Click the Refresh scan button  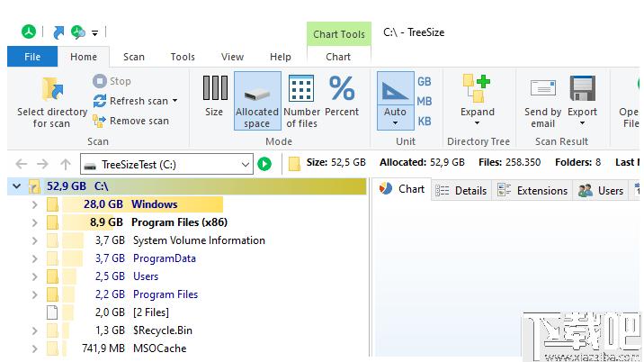[x=130, y=101]
